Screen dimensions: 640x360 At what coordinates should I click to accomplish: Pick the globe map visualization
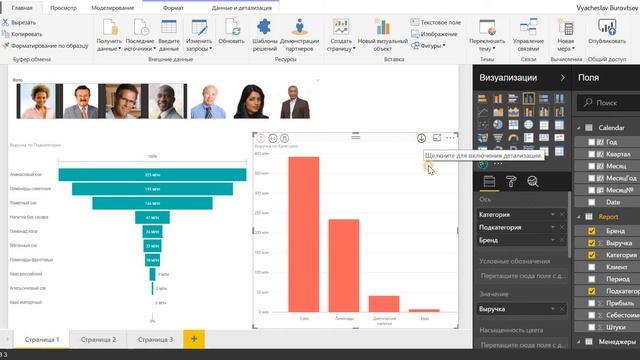[529, 124]
